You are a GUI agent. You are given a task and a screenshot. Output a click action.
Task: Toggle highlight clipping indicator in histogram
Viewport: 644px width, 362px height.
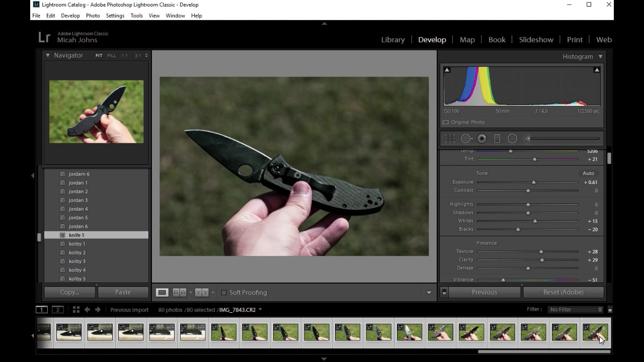click(597, 70)
